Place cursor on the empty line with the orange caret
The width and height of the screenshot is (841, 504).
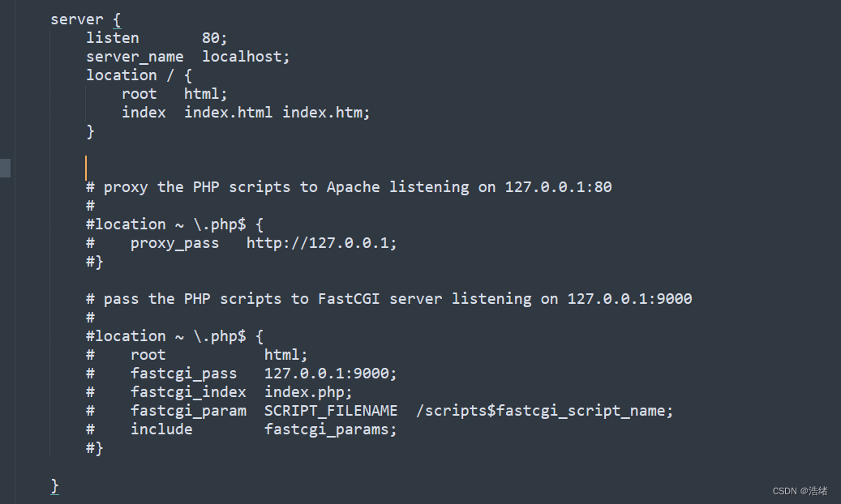point(86,168)
